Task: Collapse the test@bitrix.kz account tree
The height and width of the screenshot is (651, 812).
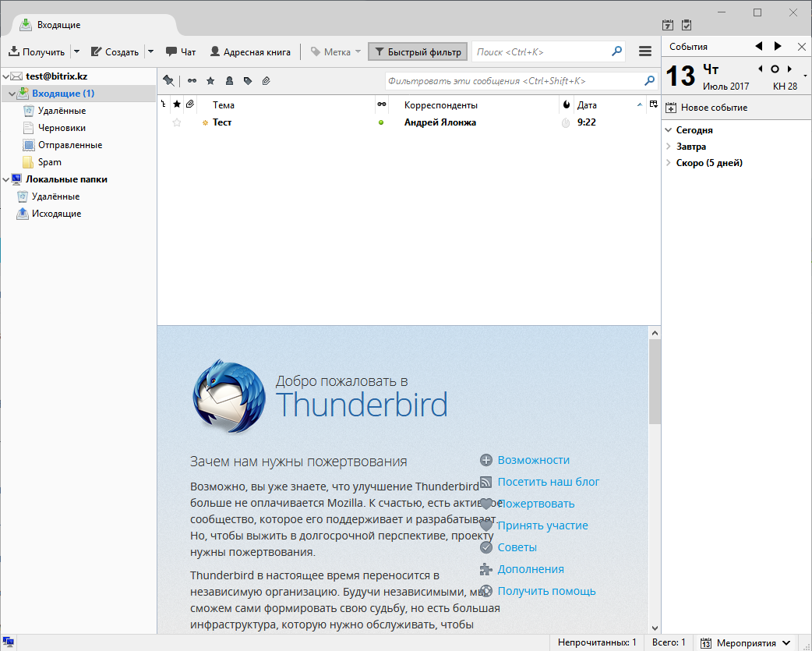Action: pos(5,76)
